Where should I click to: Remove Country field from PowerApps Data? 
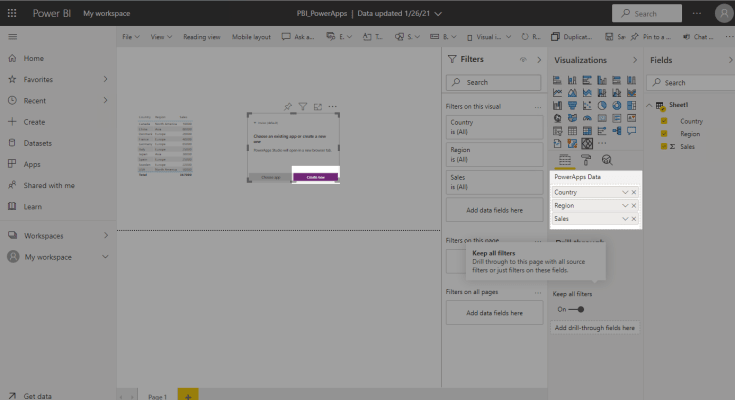[x=634, y=192]
